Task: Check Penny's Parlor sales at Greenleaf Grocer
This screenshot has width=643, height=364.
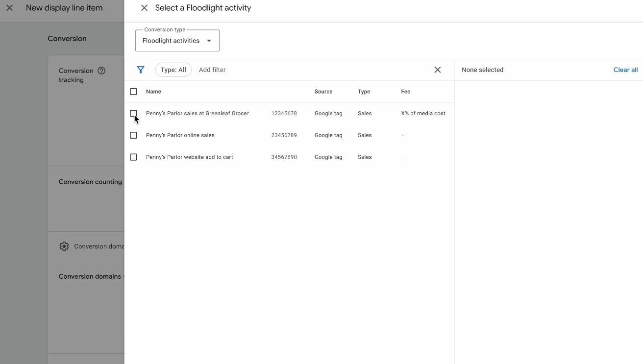Action: [133, 113]
